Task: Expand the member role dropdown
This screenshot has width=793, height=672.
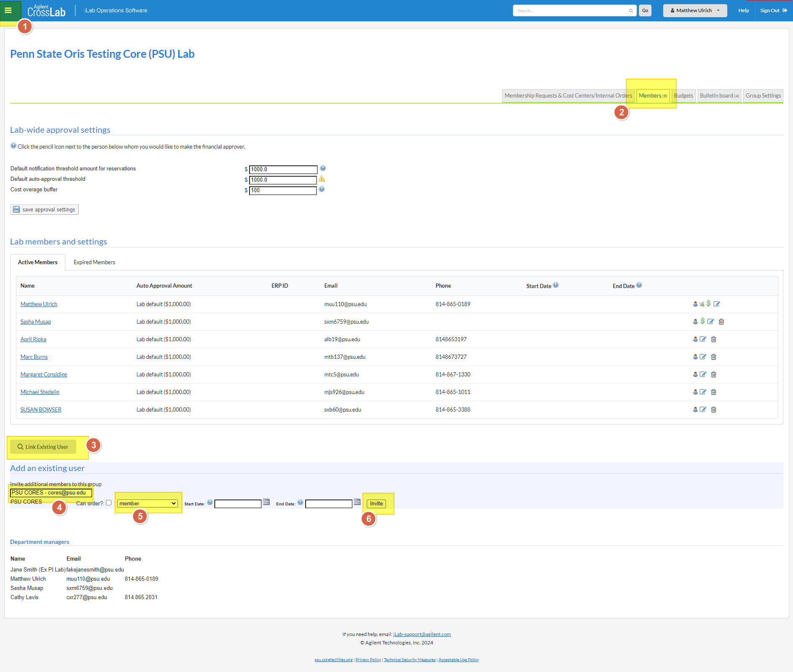Action: pyautogui.click(x=147, y=504)
